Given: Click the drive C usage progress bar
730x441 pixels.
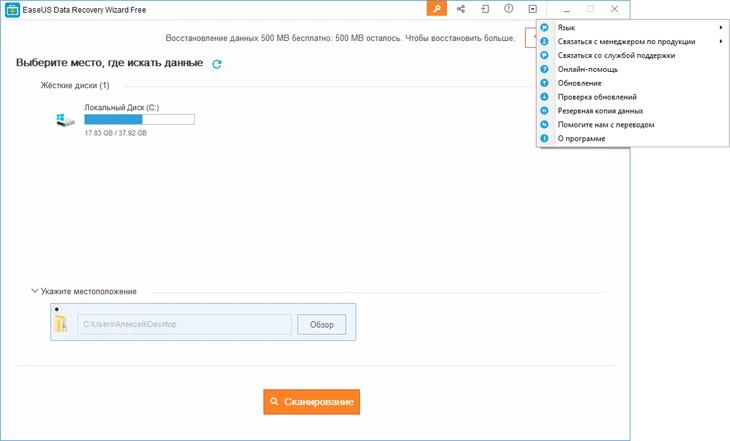Looking at the screenshot, I should coord(140,120).
